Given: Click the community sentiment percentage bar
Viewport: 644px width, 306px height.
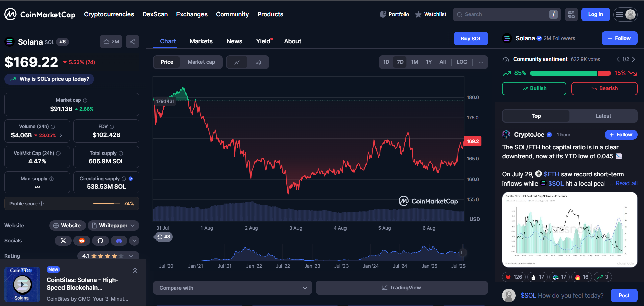Looking at the screenshot, I should [570, 73].
